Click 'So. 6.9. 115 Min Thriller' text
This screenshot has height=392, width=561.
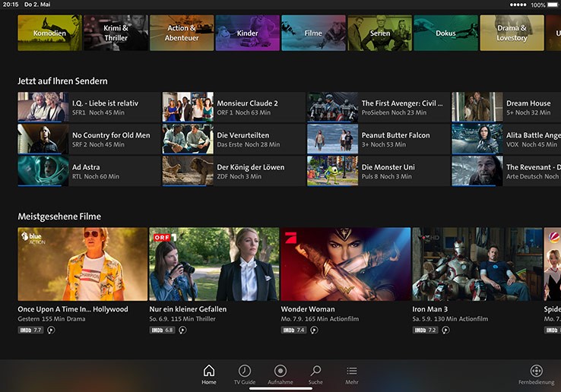182,318
